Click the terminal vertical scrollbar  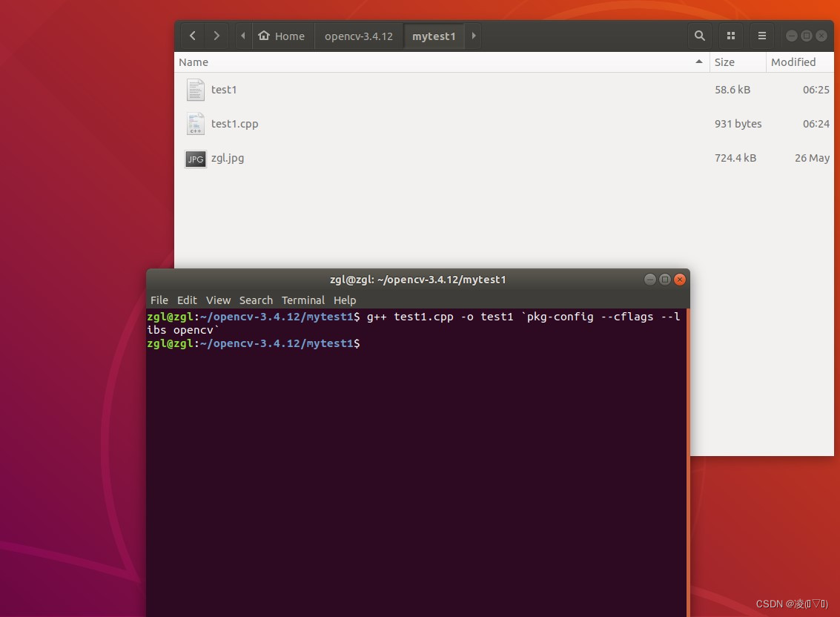[688, 463]
